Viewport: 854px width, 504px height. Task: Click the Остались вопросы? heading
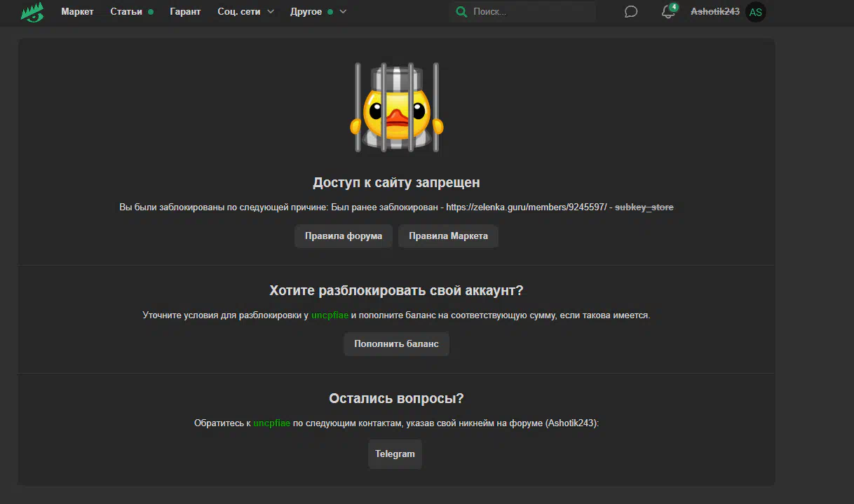396,399
